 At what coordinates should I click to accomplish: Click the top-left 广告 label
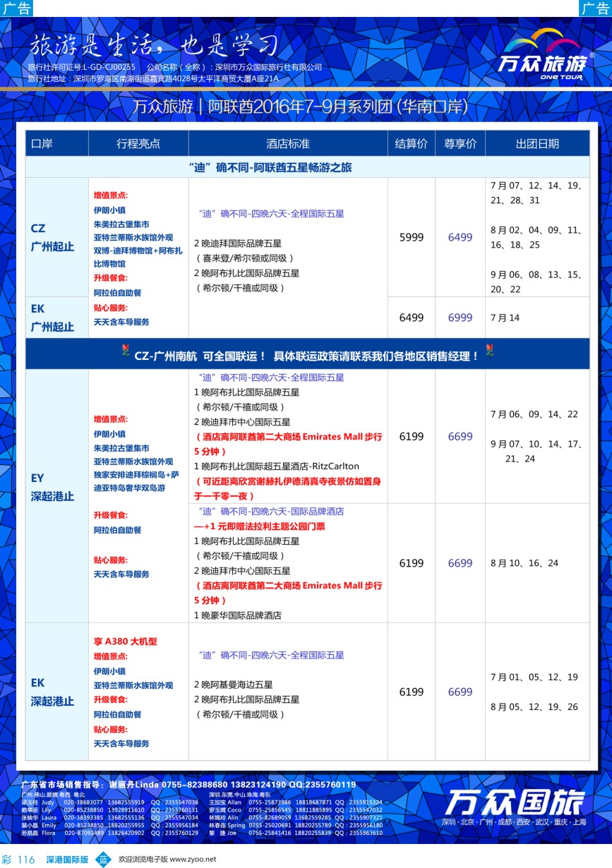16,8
